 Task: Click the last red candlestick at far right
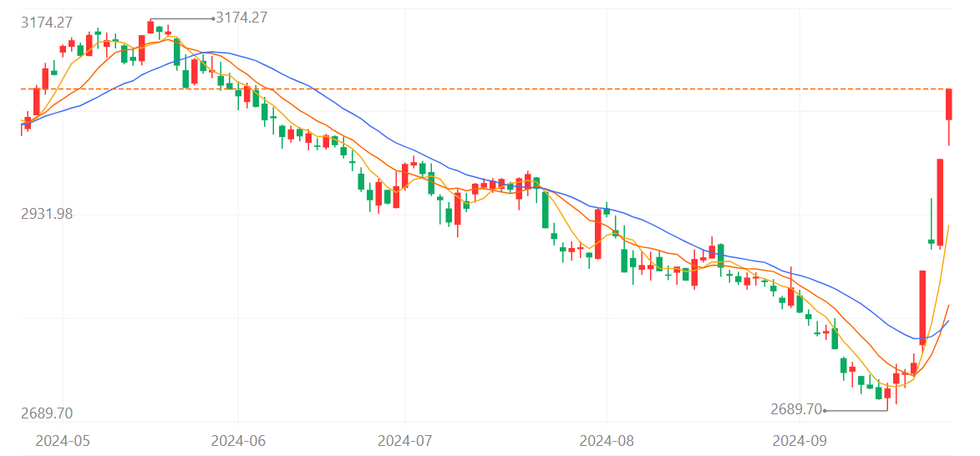pos(949,104)
